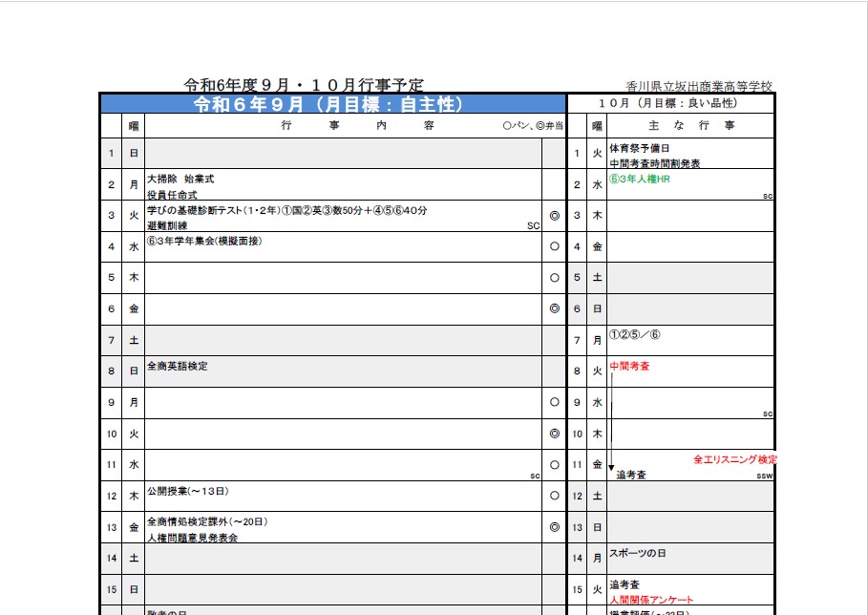The height and width of the screenshot is (615, 868).
Task: Select 体育祭予備日 on October 1
Action: [640, 148]
